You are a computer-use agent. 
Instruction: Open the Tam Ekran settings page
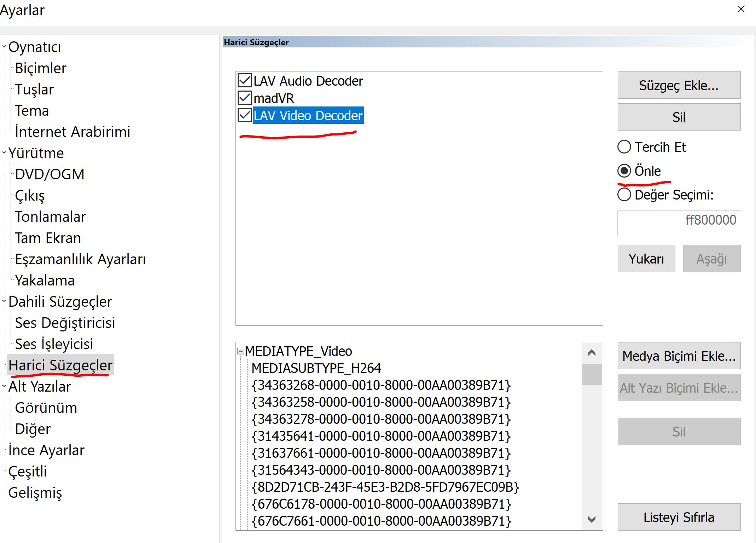[x=48, y=238]
